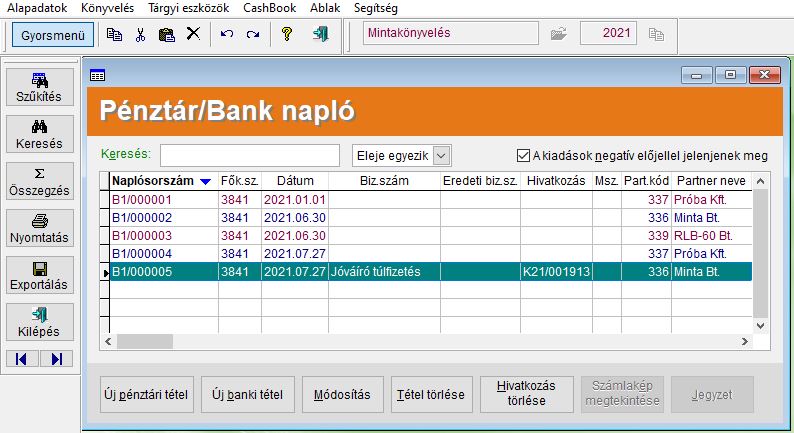
Task: Minimize the Pénztár/Bank napló window
Action: (697, 75)
